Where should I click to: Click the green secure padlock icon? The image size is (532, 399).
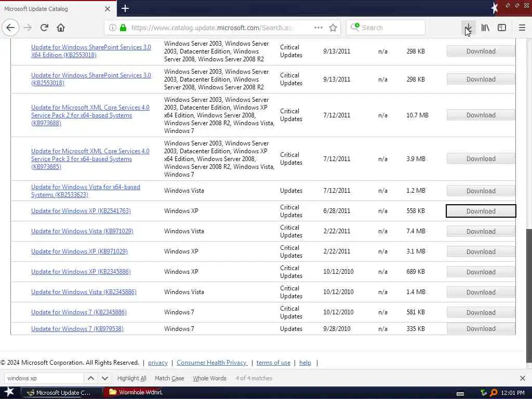pyautogui.click(x=123, y=28)
